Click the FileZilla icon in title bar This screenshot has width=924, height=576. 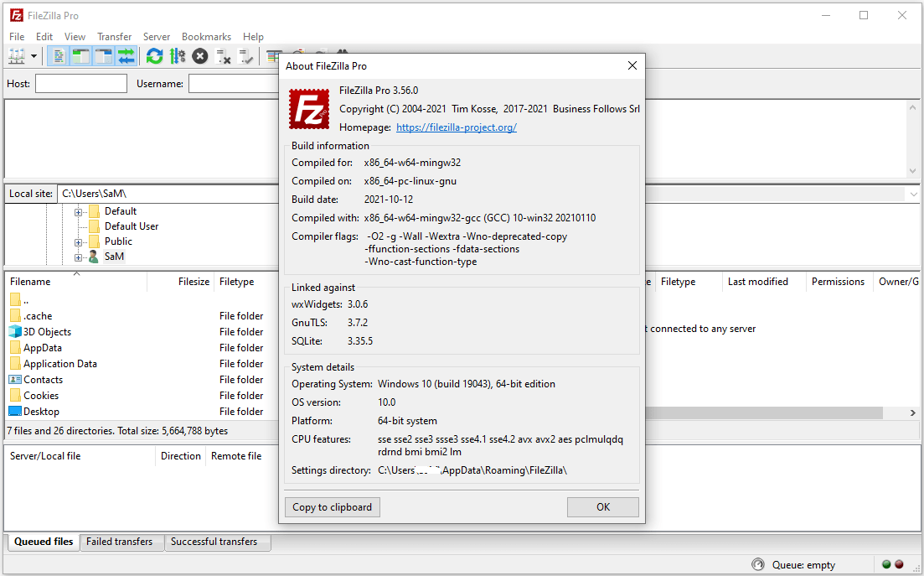17,15
